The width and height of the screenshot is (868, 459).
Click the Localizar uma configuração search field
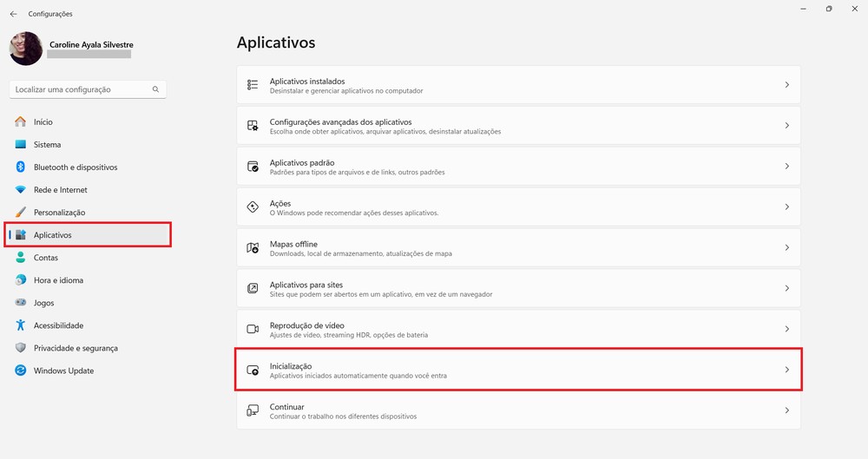click(88, 89)
